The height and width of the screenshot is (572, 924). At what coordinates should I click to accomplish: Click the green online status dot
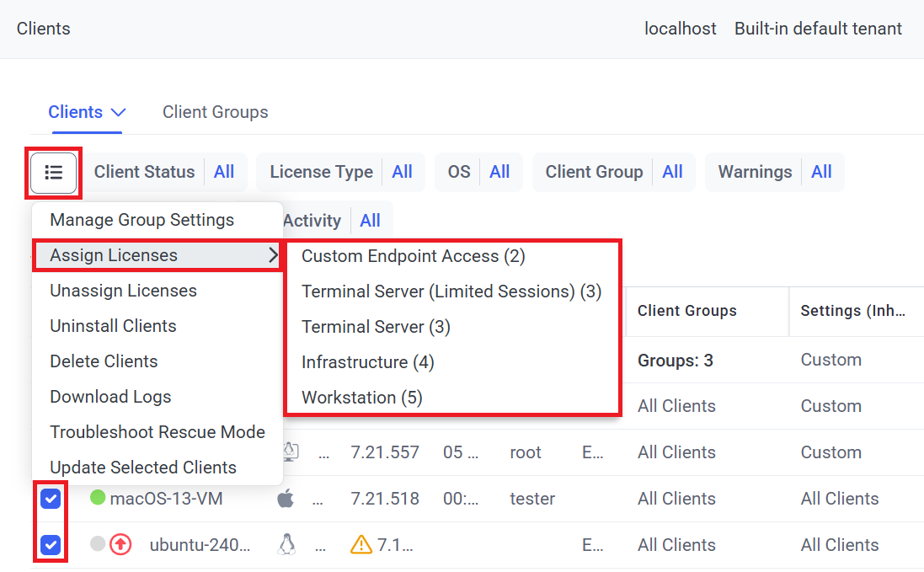point(98,499)
